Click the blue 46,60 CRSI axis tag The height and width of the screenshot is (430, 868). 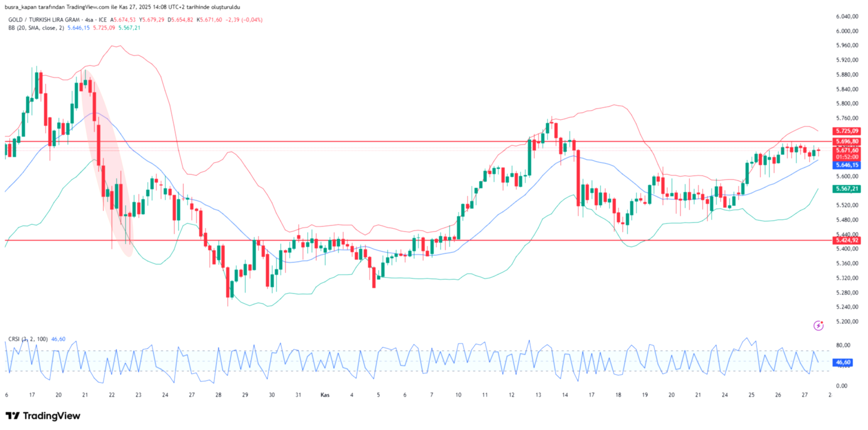[x=843, y=362]
